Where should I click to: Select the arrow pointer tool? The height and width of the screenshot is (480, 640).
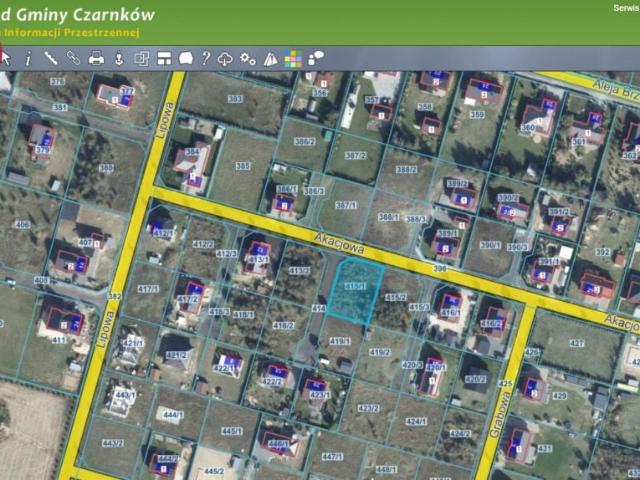tap(5, 58)
